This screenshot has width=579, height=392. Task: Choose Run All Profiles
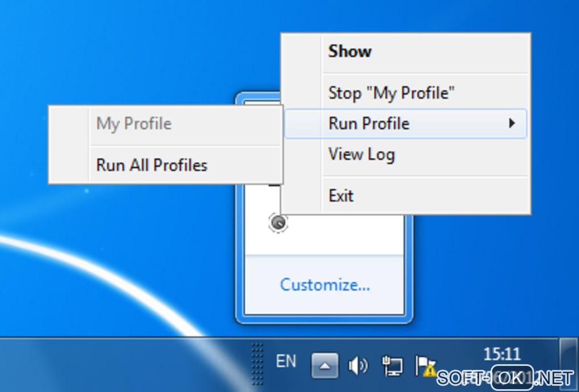[165, 165]
